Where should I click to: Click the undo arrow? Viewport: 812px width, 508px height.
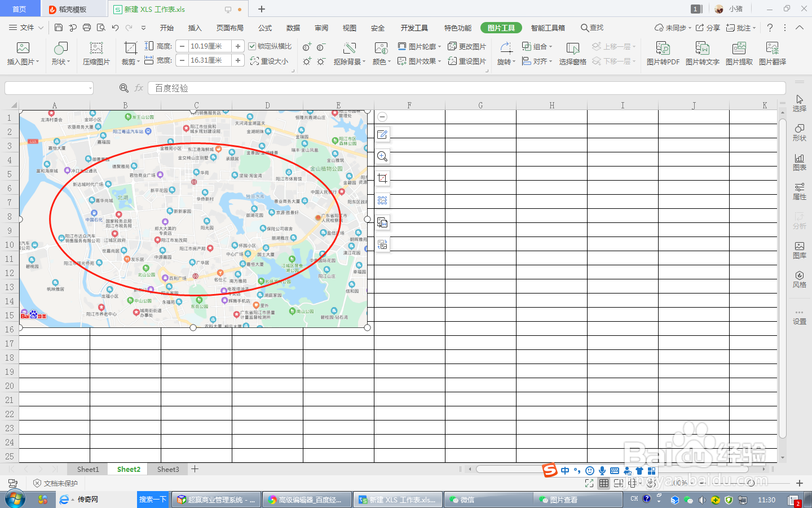tap(115, 28)
